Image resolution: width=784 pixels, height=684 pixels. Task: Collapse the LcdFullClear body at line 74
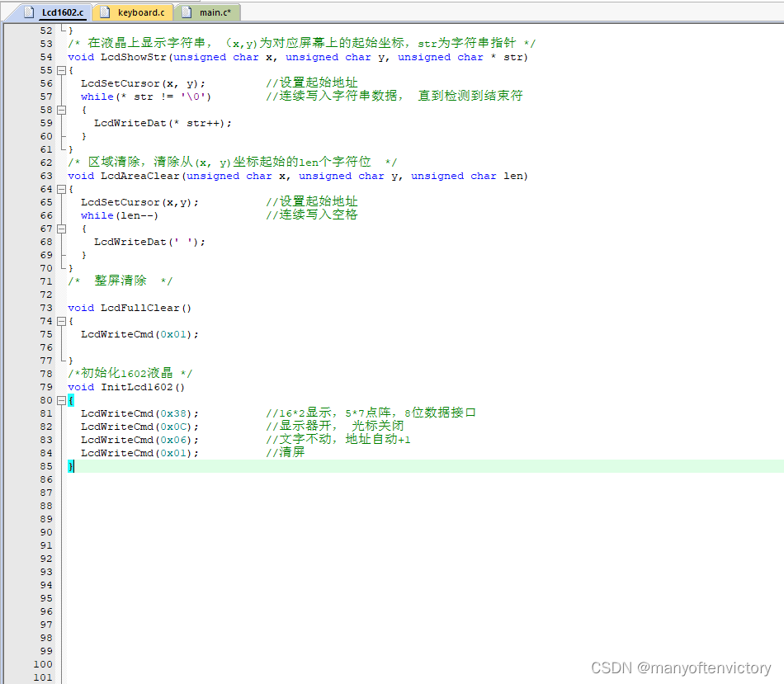tap(62, 321)
